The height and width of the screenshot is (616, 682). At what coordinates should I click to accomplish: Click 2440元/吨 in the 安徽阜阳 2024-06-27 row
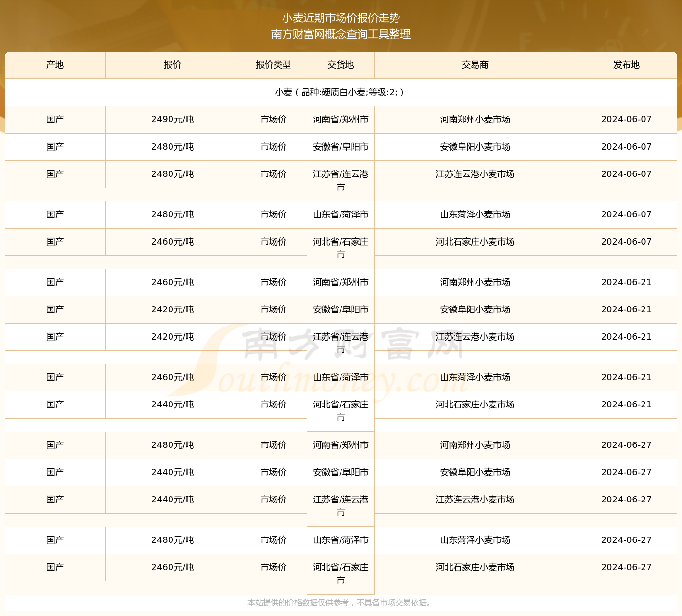(x=172, y=472)
